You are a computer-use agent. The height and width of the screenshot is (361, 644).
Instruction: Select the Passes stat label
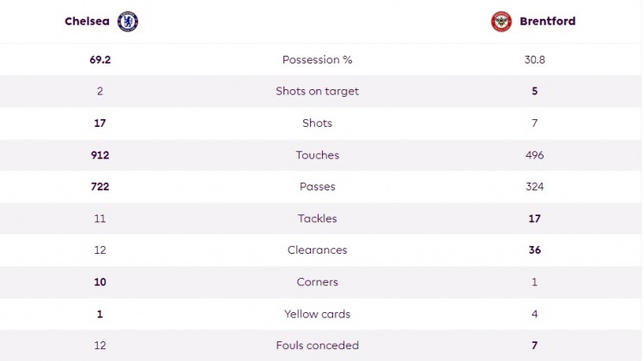[317, 187]
